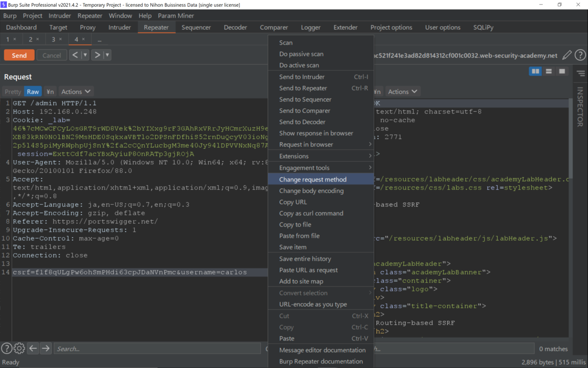Switch to side-by-side request/response layout
Image resolution: width=588 pixels, height=368 pixels.
(536, 72)
